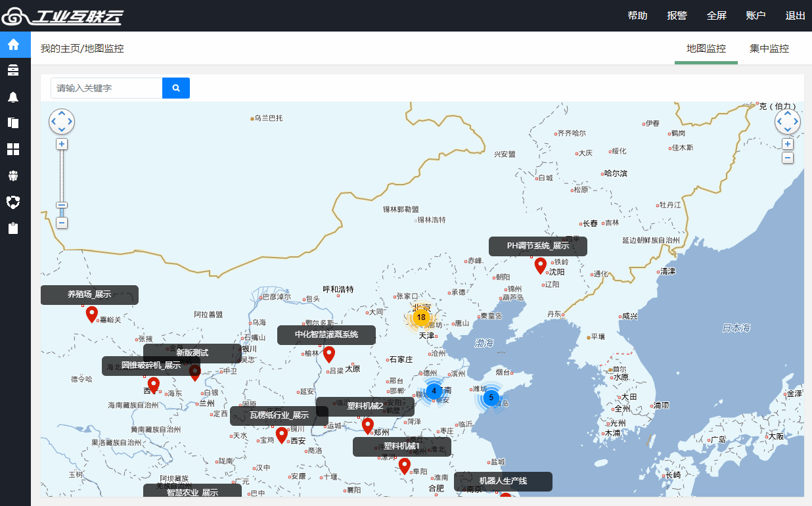
Task: Click the PH调节系统_展示 label
Action: (x=538, y=246)
